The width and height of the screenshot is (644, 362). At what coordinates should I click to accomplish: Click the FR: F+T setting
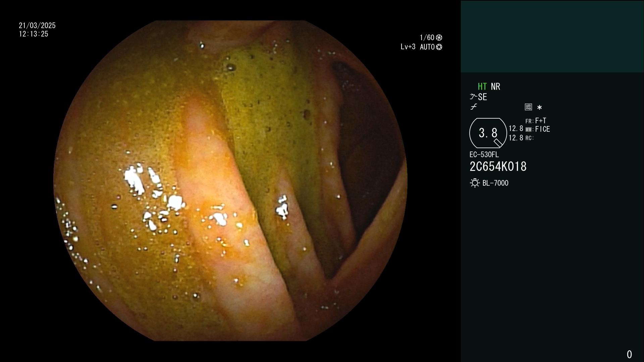point(536,121)
